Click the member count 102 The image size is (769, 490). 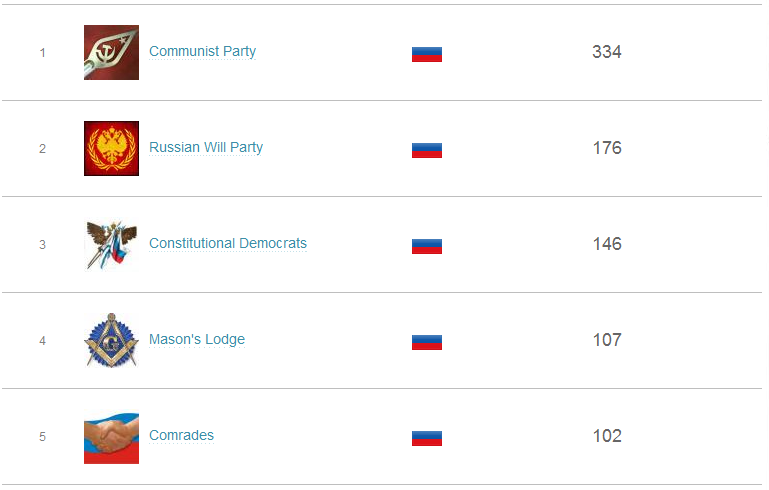tap(606, 436)
